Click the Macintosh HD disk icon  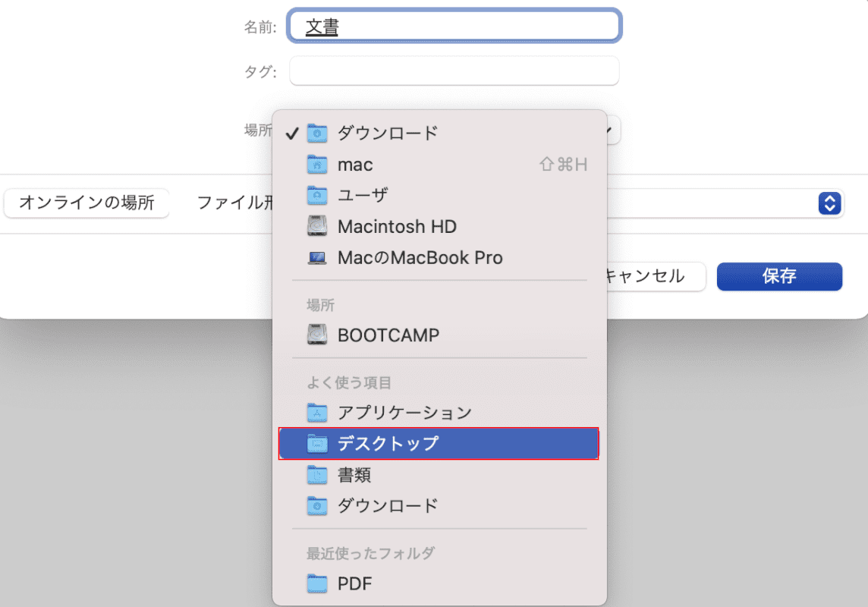pyautogui.click(x=317, y=226)
